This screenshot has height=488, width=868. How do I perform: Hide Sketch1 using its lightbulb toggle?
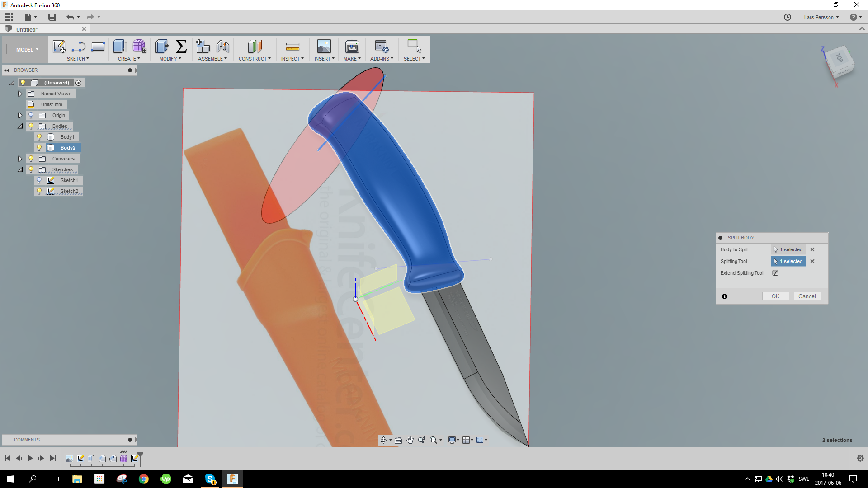pos(39,180)
